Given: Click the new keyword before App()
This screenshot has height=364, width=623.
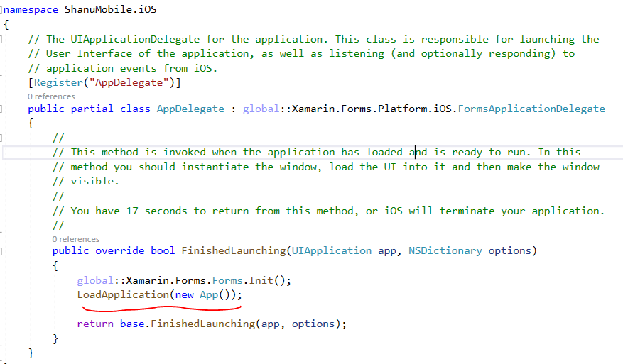Looking at the screenshot, I should click(185, 295).
